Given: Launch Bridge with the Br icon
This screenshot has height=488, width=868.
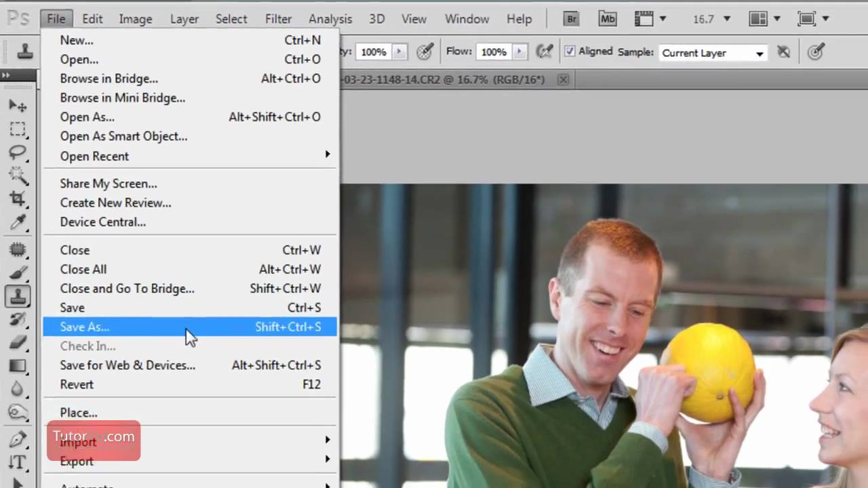Looking at the screenshot, I should (x=572, y=19).
